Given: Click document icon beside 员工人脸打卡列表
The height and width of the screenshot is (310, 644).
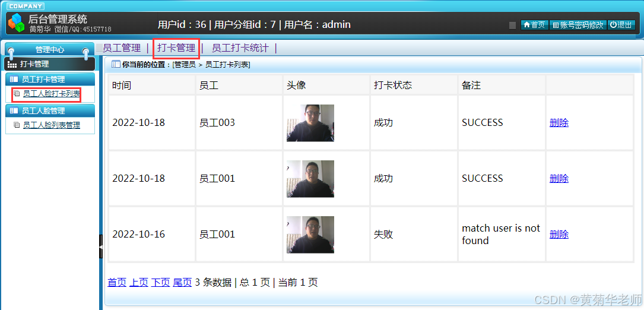Looking at the screenshot, I should point(17,94).
